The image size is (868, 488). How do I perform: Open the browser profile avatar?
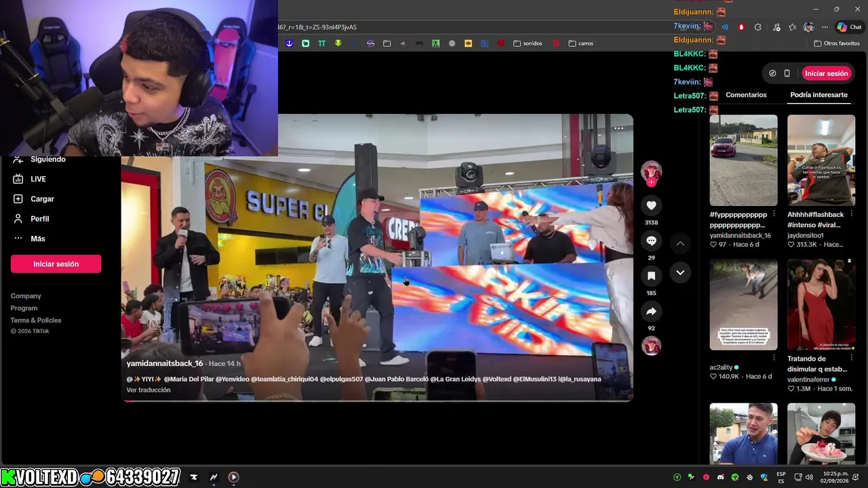pyautogui.click(x=808, y=27)
